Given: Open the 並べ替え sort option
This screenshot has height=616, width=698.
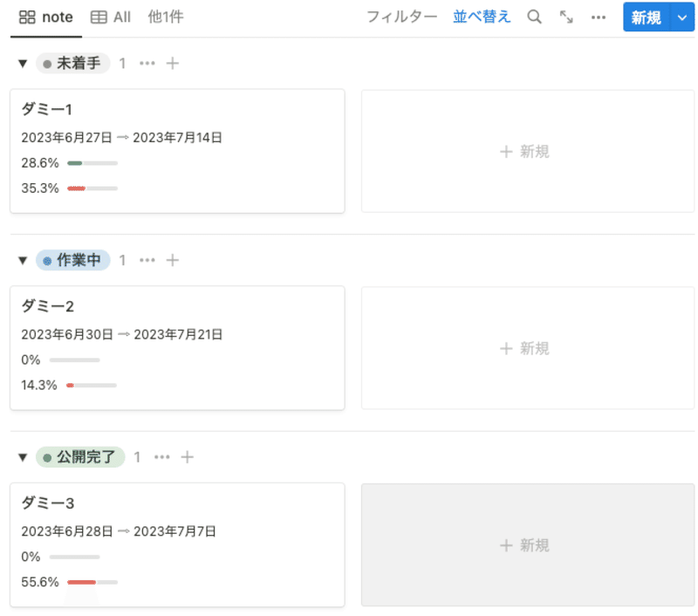Looking at the screenshot, I should (482, 17).
